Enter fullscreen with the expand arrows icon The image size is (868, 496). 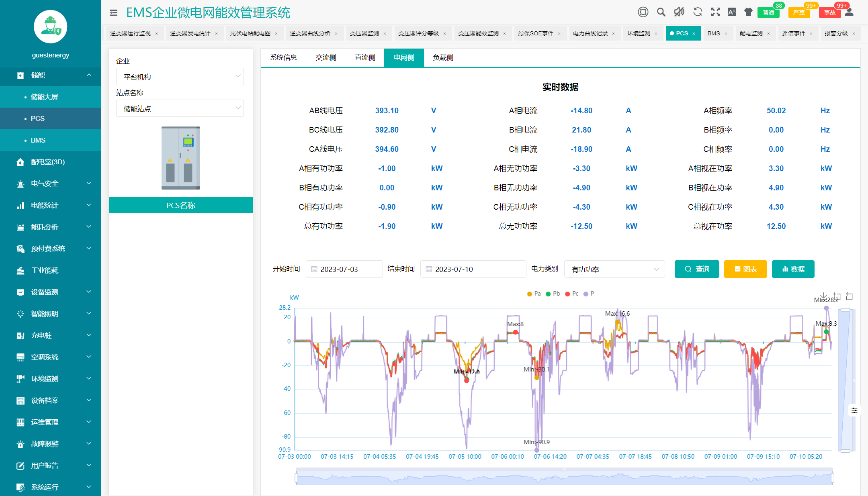715,12
